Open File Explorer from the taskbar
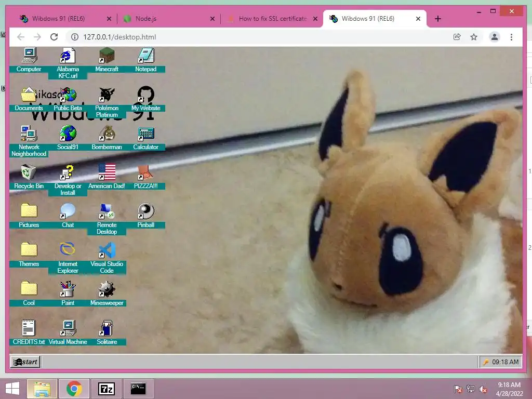532x399 pixels. [42, 389]
